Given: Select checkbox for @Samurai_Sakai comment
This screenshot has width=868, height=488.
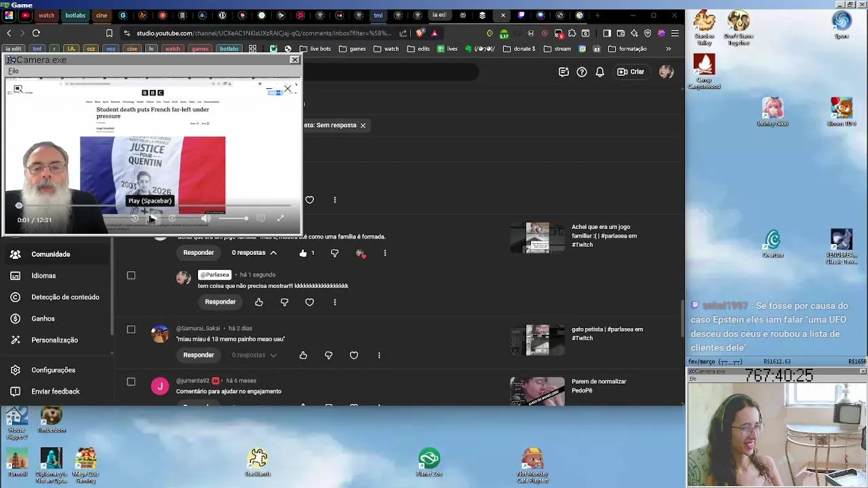Looking at the screenshot, I should click(131, 329).
